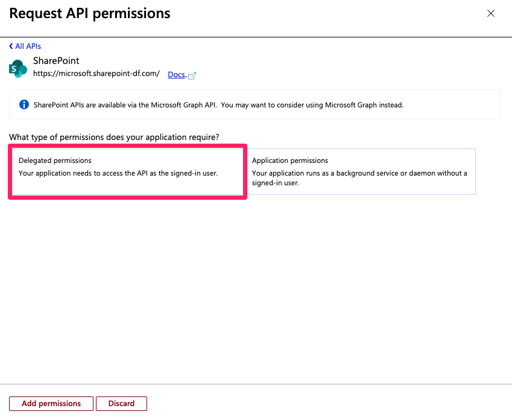Click the blue info icon in the banner
The width and height of the screenshot is (512, 420).
(x=24, y=104)
